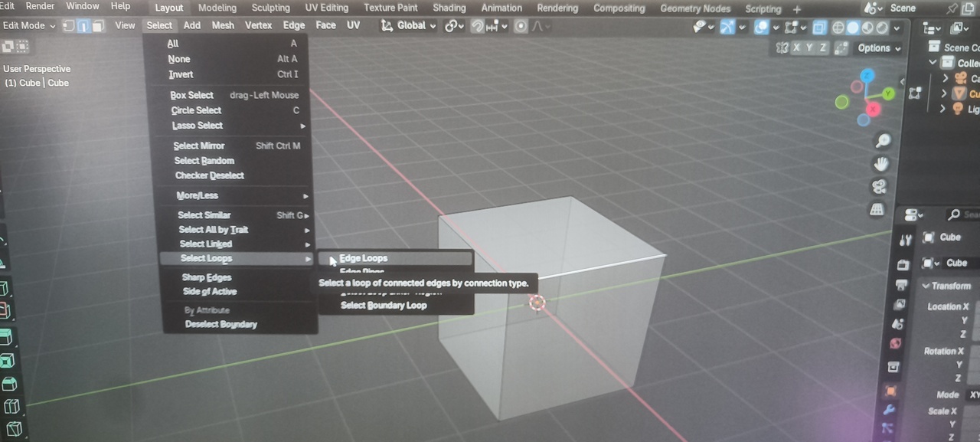The width and height of the screenshot is (980, 442).
Task: Expand Camera item in outliner
Action: pos(945,78)
